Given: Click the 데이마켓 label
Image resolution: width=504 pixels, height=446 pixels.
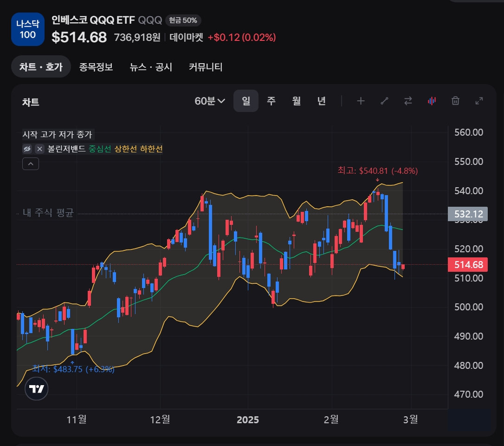Looking at the screenshot, I should [x=187, y=37].
